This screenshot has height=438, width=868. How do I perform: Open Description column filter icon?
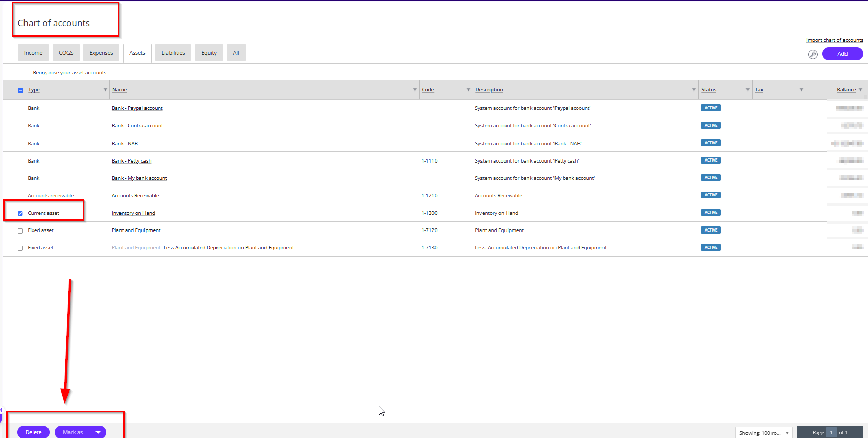point(694,90)
